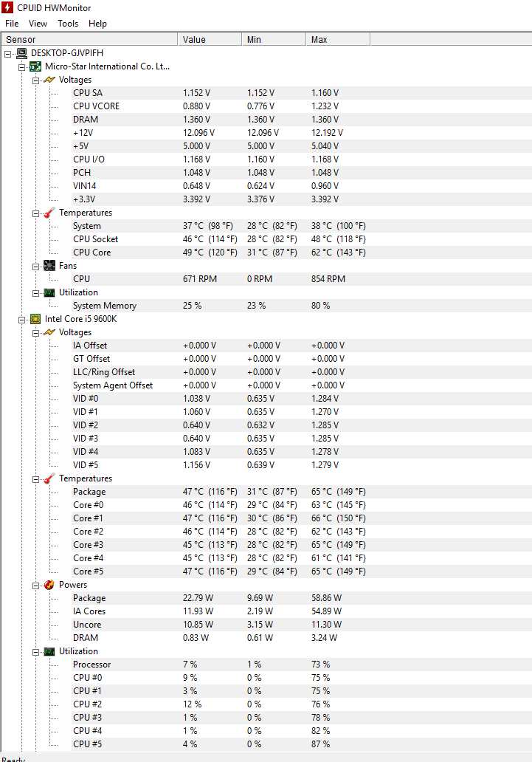Select the Core #4 temperature row
The height and width of the screenshot is (762, 532).
(301, 558)
